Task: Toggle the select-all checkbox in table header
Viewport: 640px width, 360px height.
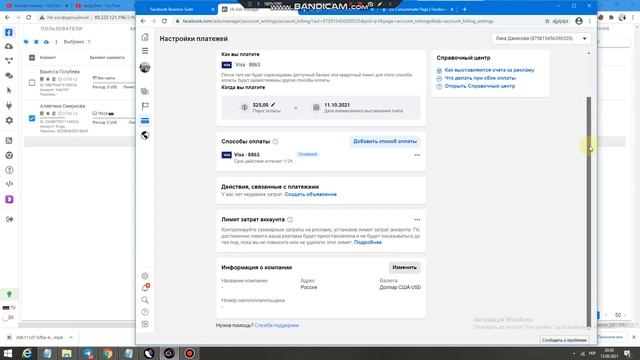Action: pyautogui.click(x=32, y=58)
